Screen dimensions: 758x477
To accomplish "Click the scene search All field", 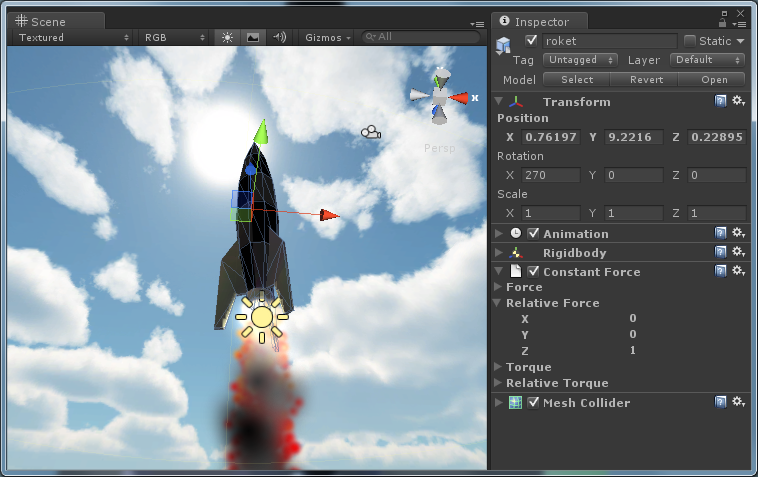I will 421,37.
